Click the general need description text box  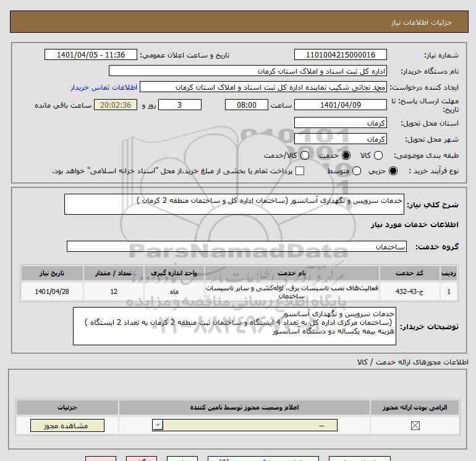[x=234, y=204]
